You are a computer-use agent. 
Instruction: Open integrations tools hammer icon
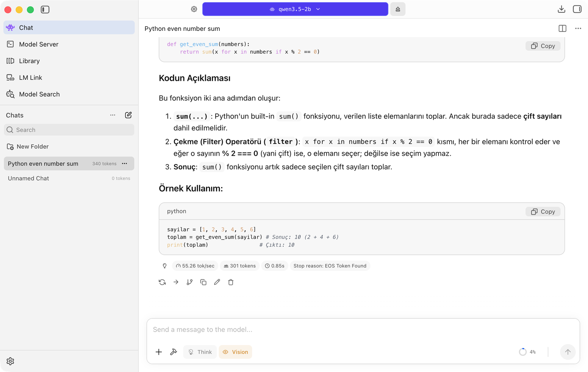(x=173, y=352)
